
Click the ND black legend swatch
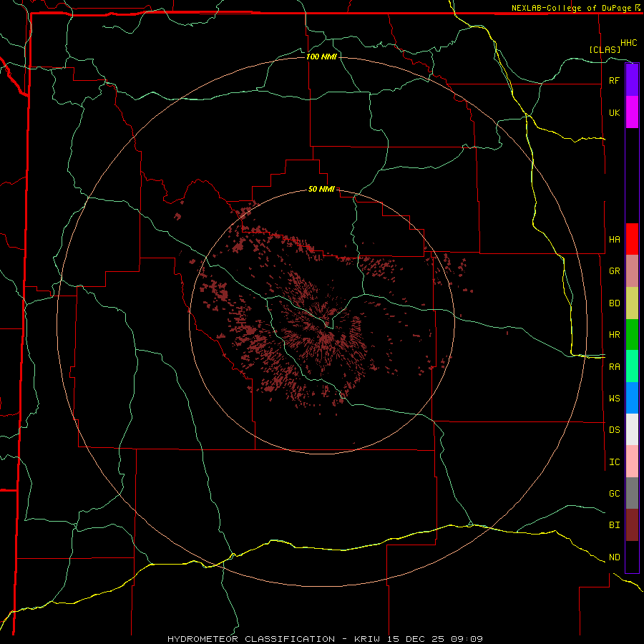[632, 557]
